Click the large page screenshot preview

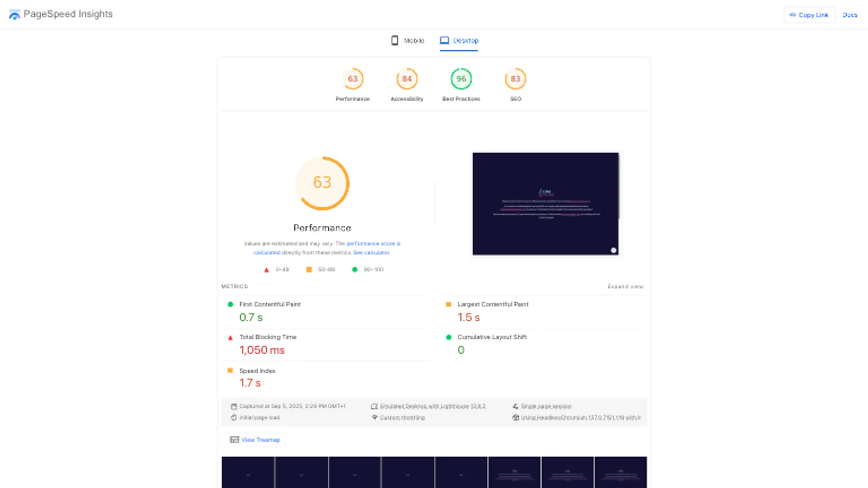(x=545, y=204)
